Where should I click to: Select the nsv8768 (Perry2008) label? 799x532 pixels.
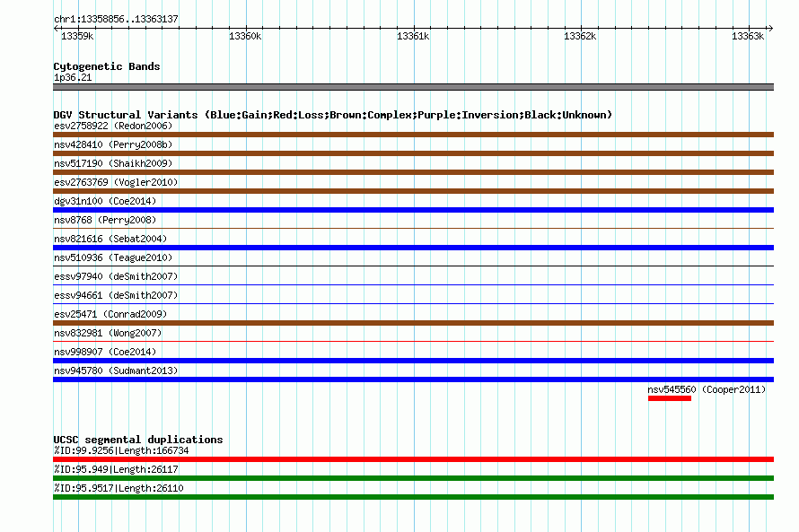tap(105, 220)
